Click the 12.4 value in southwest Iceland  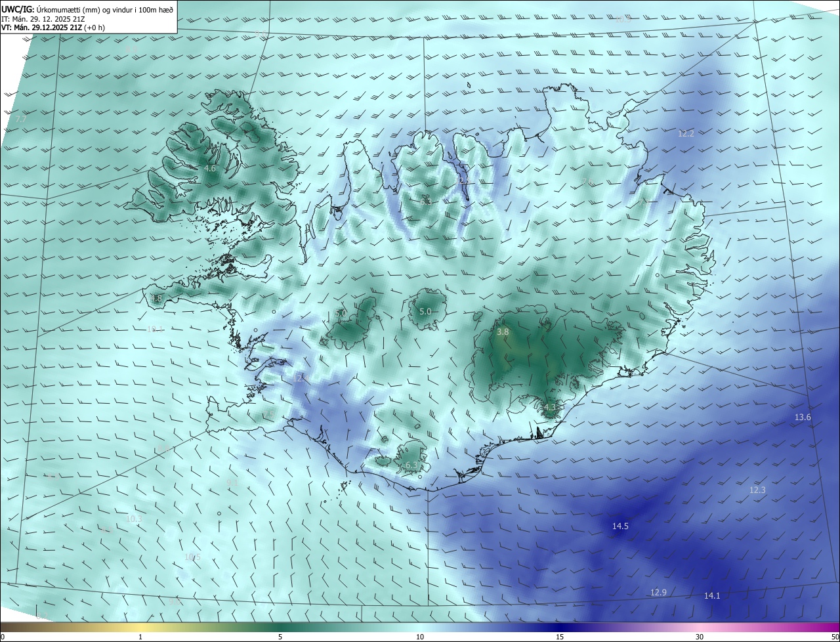point(300,379)
